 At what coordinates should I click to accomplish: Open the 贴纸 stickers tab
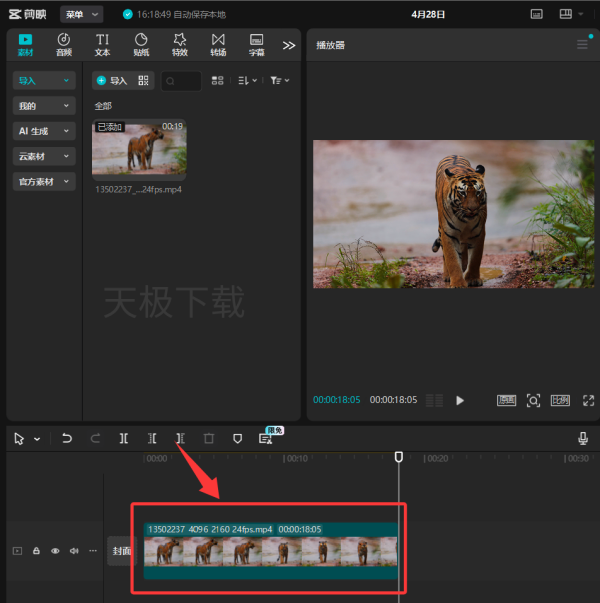[x=141, y=45]
